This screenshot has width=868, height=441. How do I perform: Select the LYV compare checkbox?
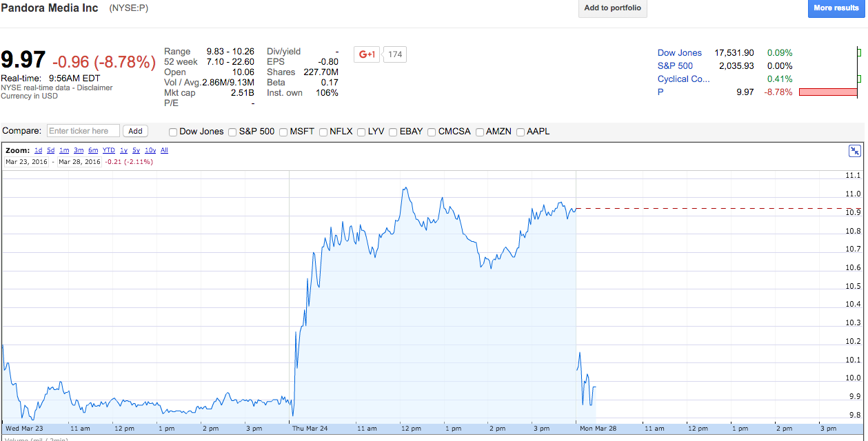361,132
